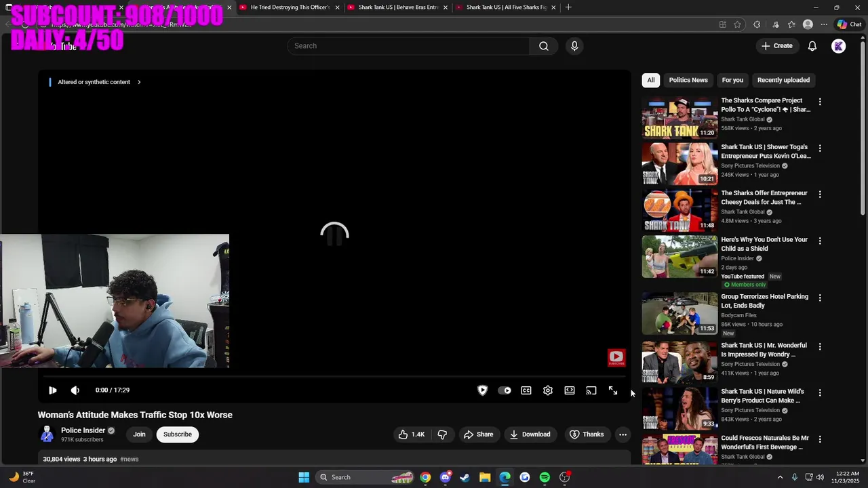Image resolution: width=868 pixels, height=488 pixels.
Task: Select the All filter chip
Action: tap(650, 80)
